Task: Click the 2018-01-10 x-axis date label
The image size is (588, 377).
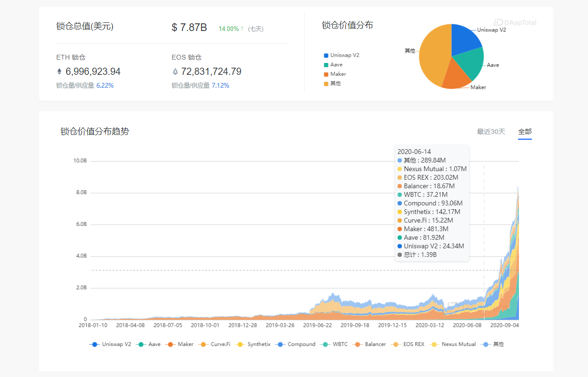Action: 93,325
